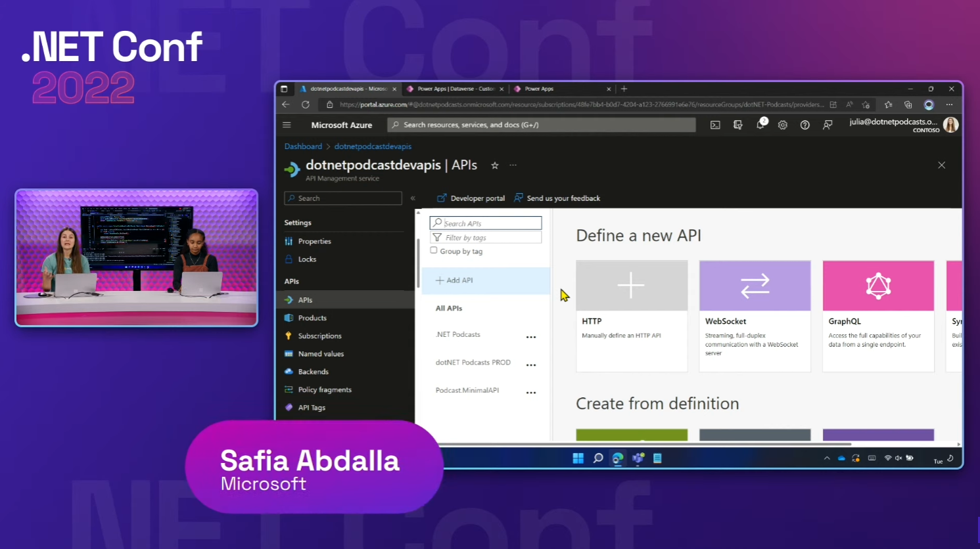
Task: Open Windows taskbar Search
Action: click(x=598, y=458)
